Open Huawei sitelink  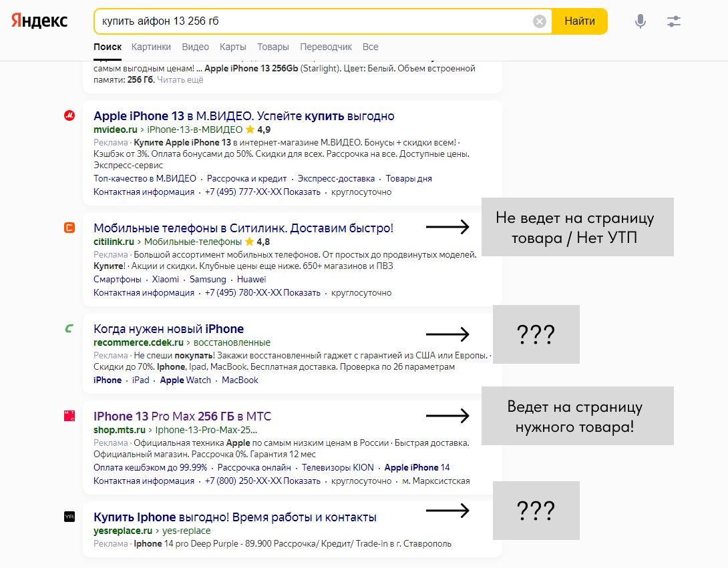pyautogui.click(x=251, y=280)
